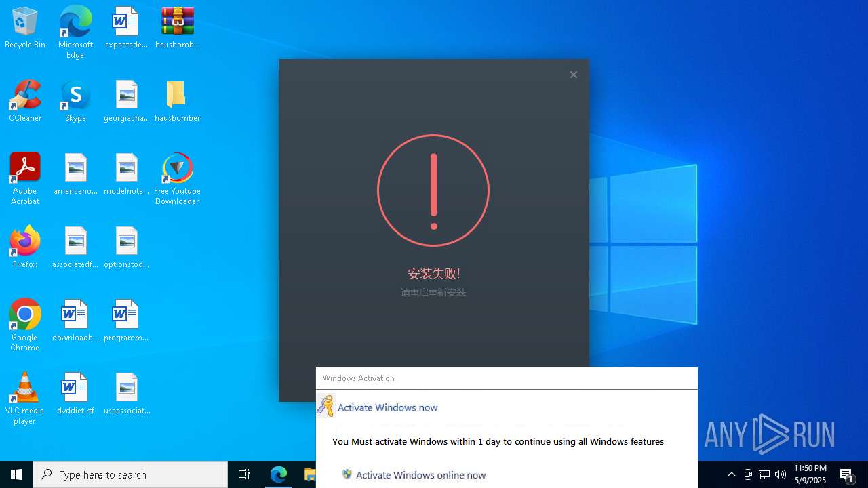Open the volume control tray icon

coord(781,474)
